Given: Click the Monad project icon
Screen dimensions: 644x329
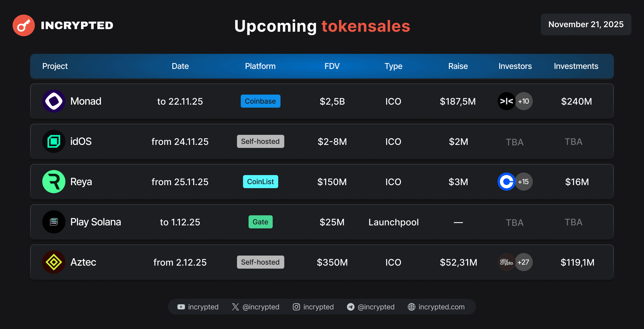Looking at the screenshot, I should tap(54, 101).
